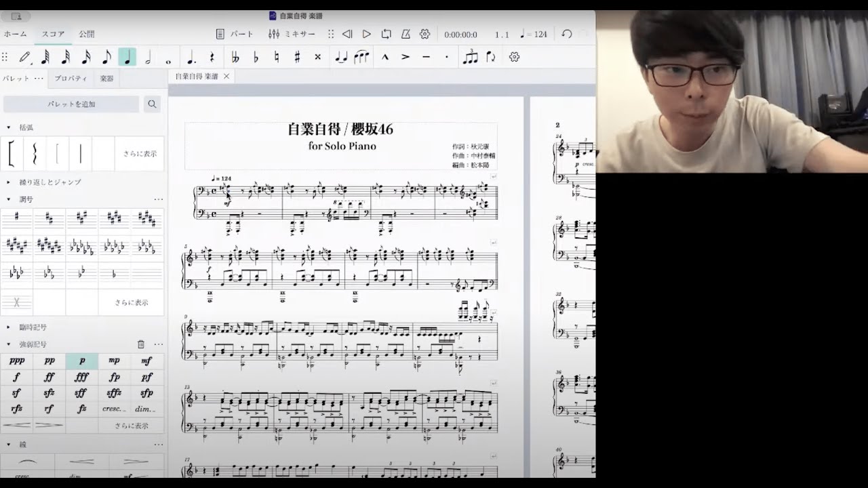The image size is (868, 488).
Task: Apply the staccato articulation
Action: [x=446, y=57]
